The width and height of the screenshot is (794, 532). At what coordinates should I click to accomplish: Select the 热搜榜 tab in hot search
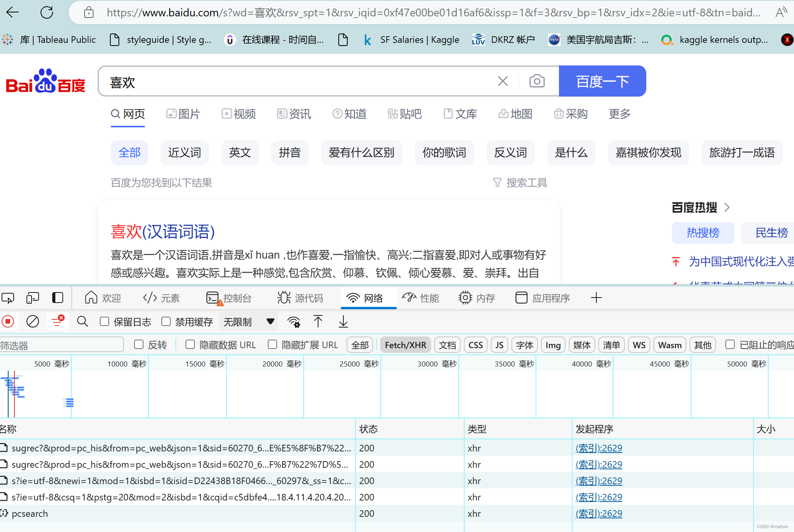click(703, 233)
